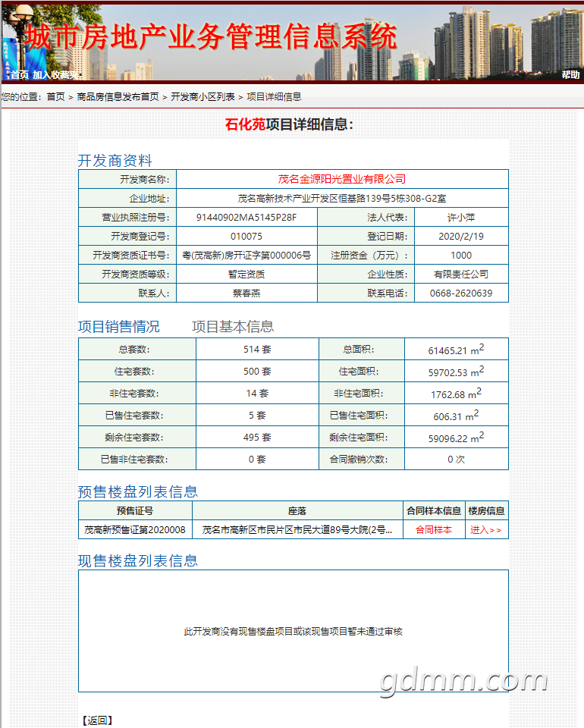
Task: Click enterprise type 有限责任公司
Action: tap(461, 274)
